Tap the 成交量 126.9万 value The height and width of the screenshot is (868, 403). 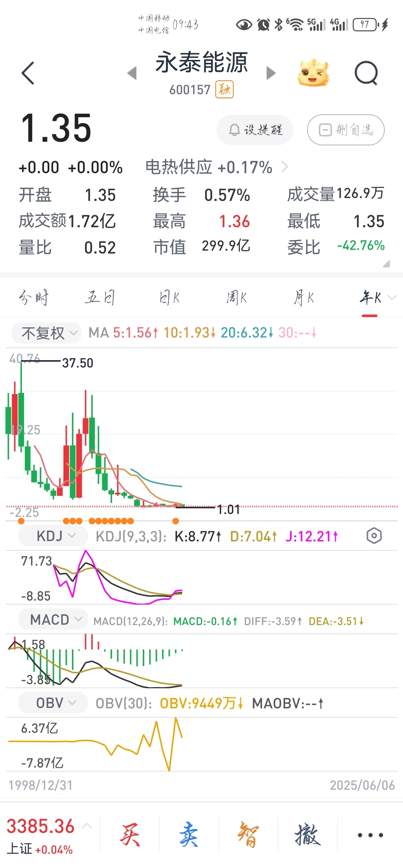pos(360,194)
